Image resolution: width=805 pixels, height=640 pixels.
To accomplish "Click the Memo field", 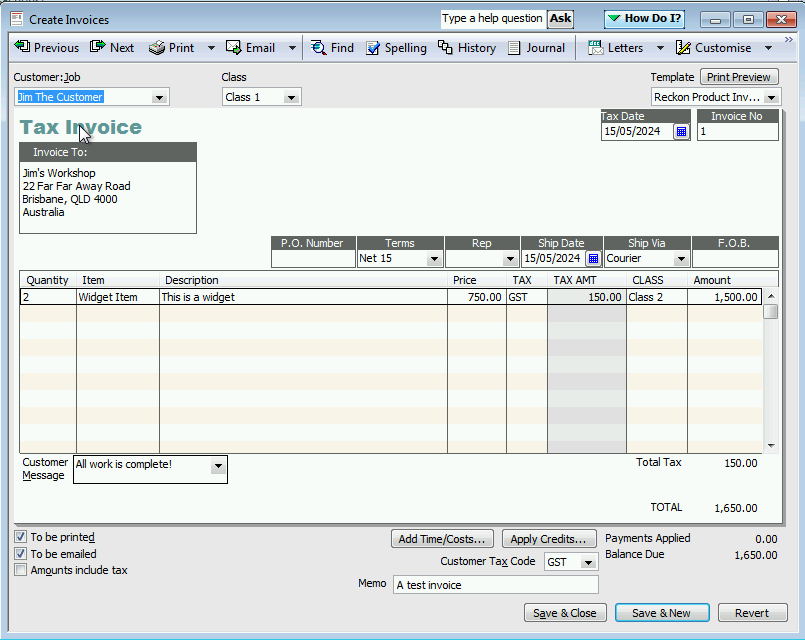I will point(496,585).
